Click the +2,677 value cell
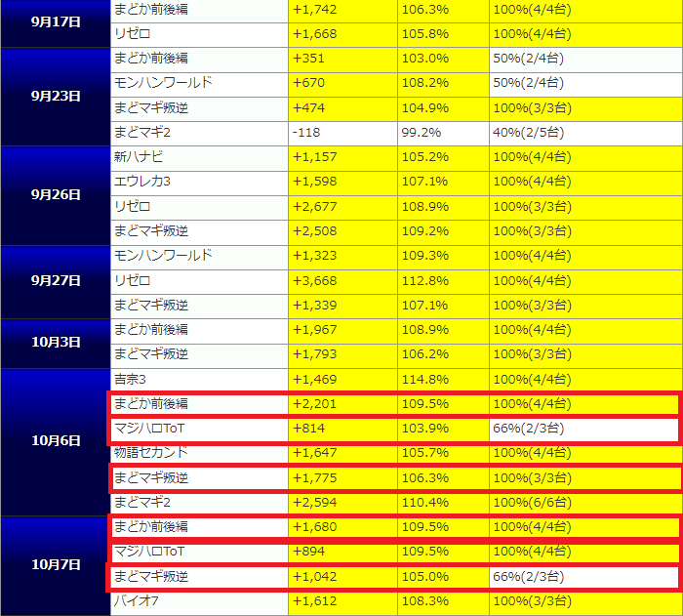The width and height of the screenshot is (683, 616). 342,207
